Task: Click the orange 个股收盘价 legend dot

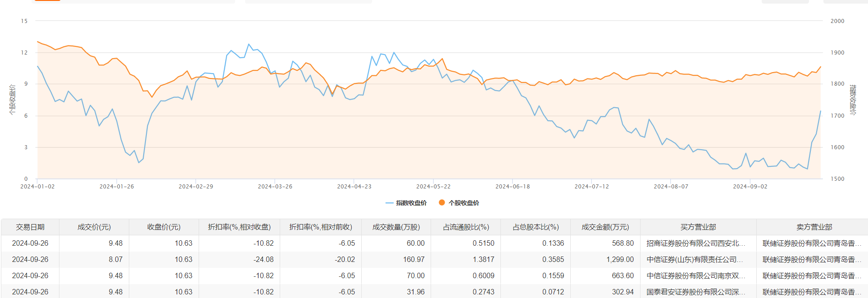Action: click(442, 203)
